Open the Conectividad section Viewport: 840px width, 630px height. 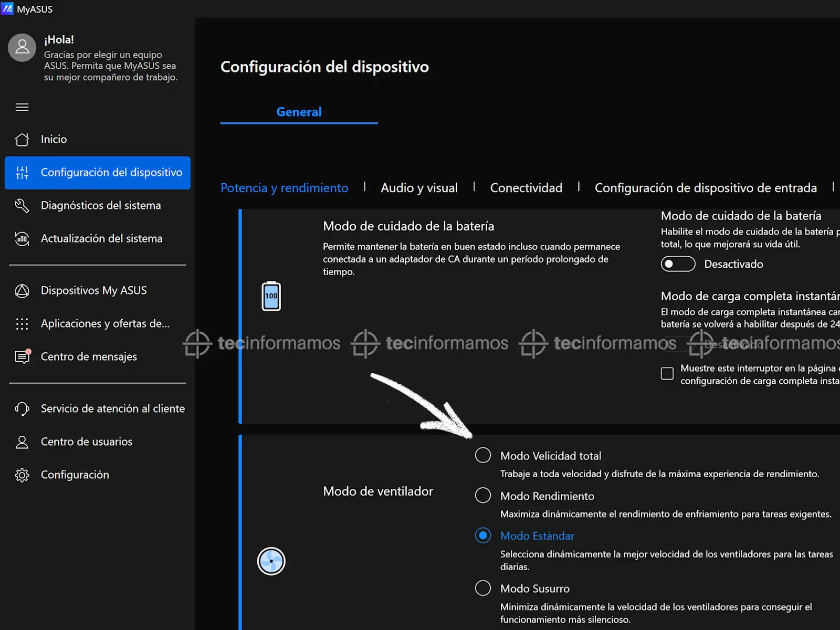click(526, 188)
